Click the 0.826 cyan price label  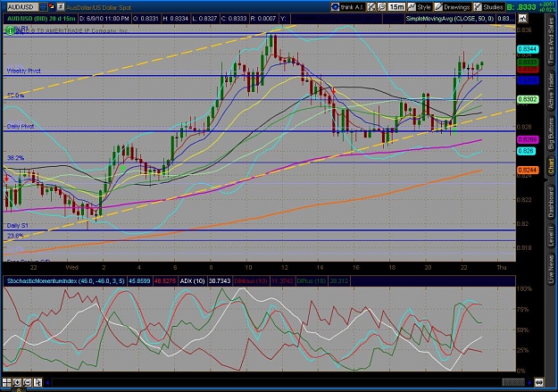click(526, 151)
